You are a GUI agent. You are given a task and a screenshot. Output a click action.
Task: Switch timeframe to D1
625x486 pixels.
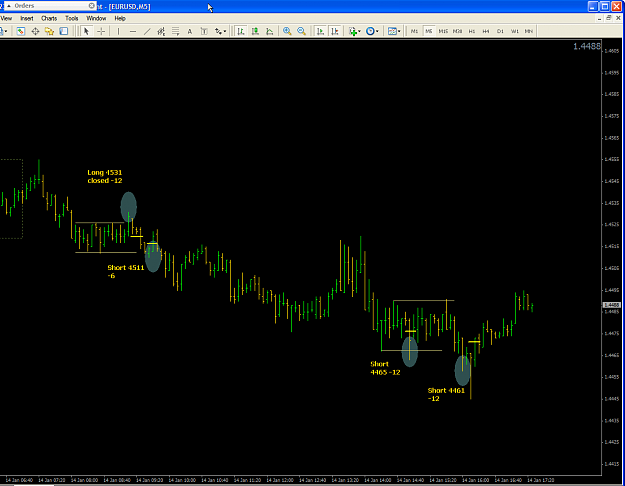500,31
